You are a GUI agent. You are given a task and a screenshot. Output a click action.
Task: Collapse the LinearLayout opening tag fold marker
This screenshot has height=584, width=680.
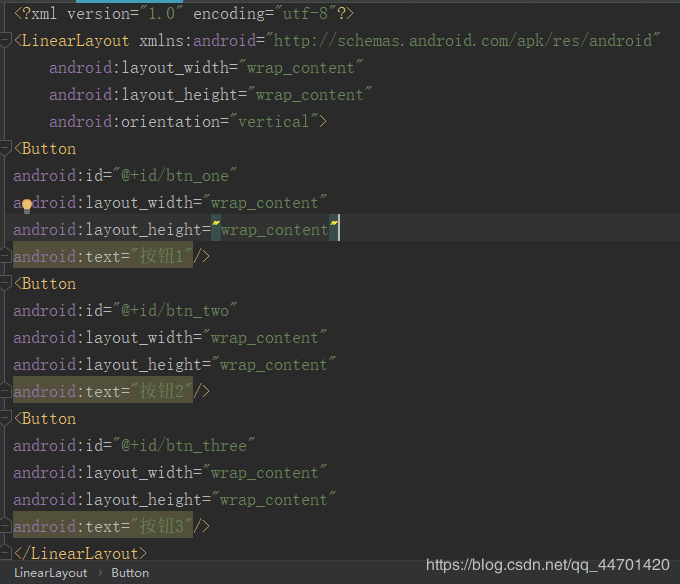[x=5, y=41]
